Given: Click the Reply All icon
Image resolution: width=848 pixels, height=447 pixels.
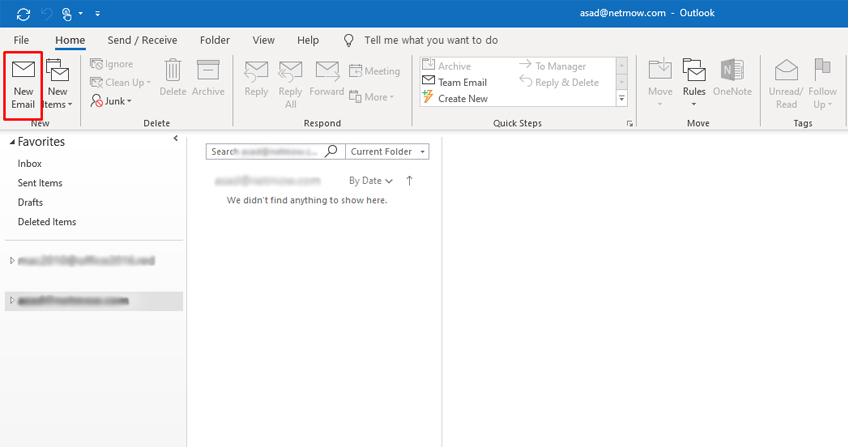Looking at the screenshot, I should point(290,71).
